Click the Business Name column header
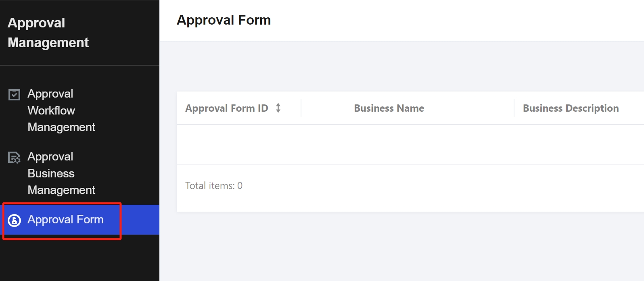644x281 pixels. 389,108
